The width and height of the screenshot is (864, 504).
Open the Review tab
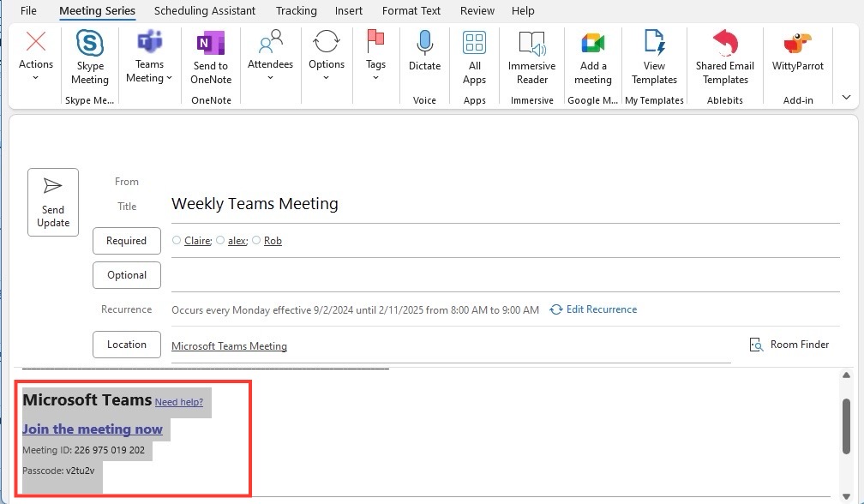477,10
